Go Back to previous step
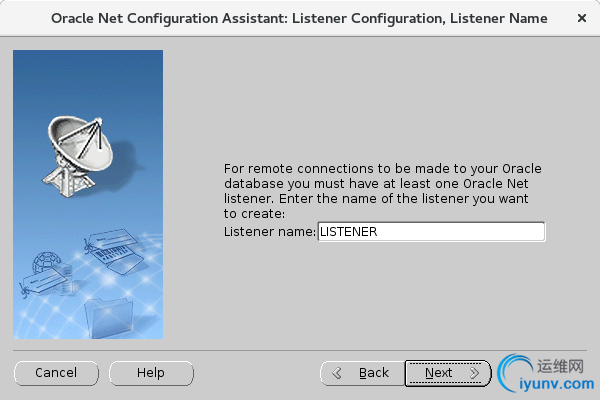Viewport: 600px width, 400px height. tap(362, 373)
